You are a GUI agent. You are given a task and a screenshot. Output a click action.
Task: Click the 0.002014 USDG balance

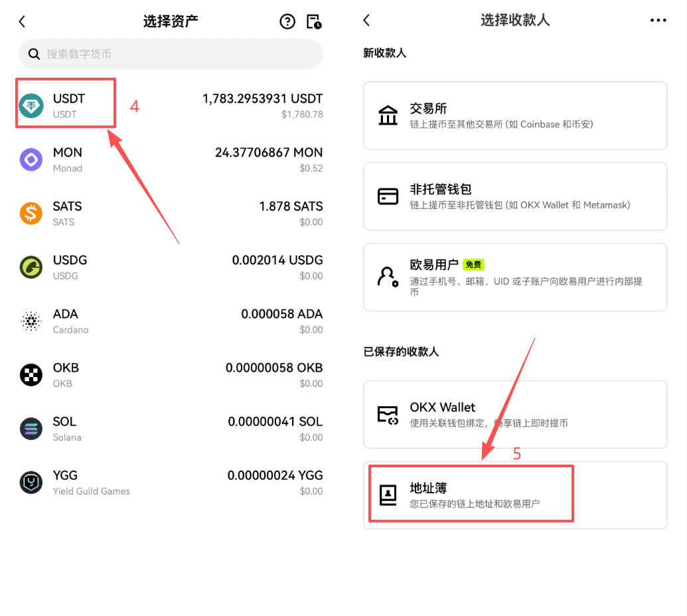click(277, 260)
